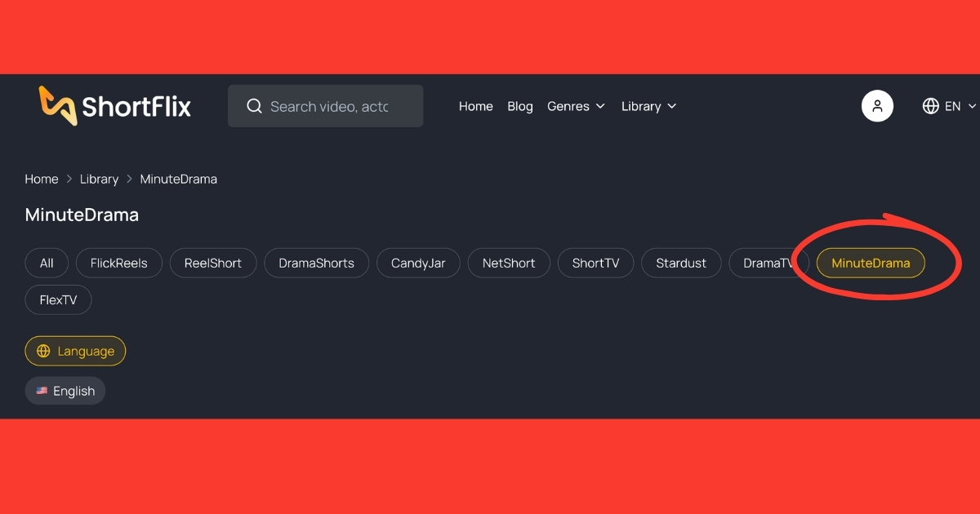Select the highlighted MinuteDrama chip
Screen dimensions: 980x514
pyautogui.click(x=871, y=263)
